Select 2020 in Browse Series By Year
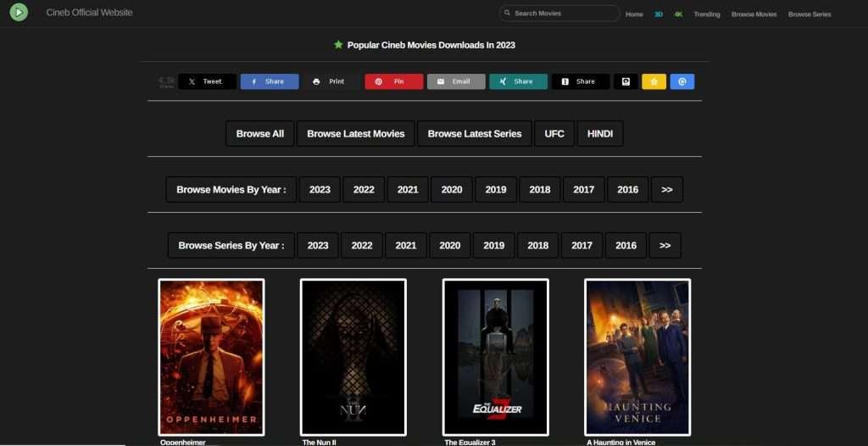This screenshot has height=446, width=868. point(450,245)
